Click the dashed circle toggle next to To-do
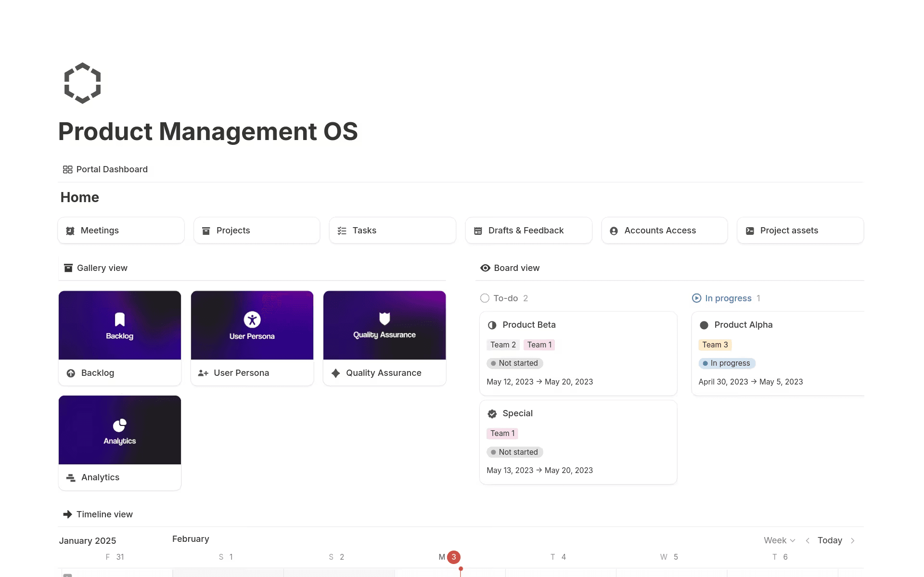924x577 pixels. tap(485, 298)
